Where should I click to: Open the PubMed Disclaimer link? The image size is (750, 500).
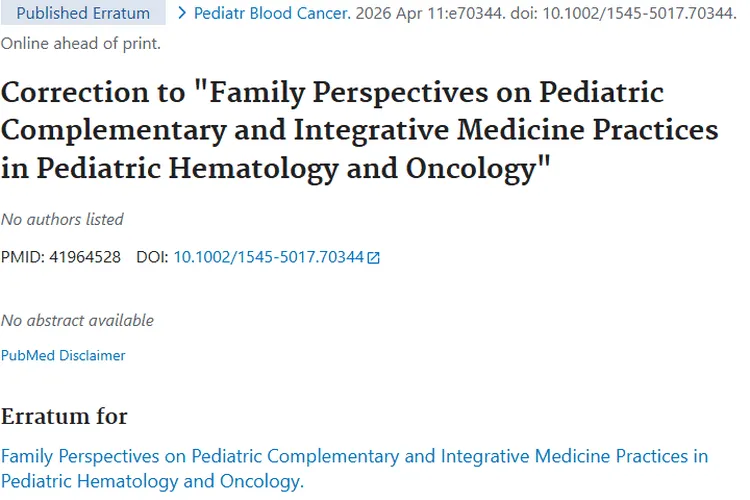pyautogui.click(x=63, y=355)
